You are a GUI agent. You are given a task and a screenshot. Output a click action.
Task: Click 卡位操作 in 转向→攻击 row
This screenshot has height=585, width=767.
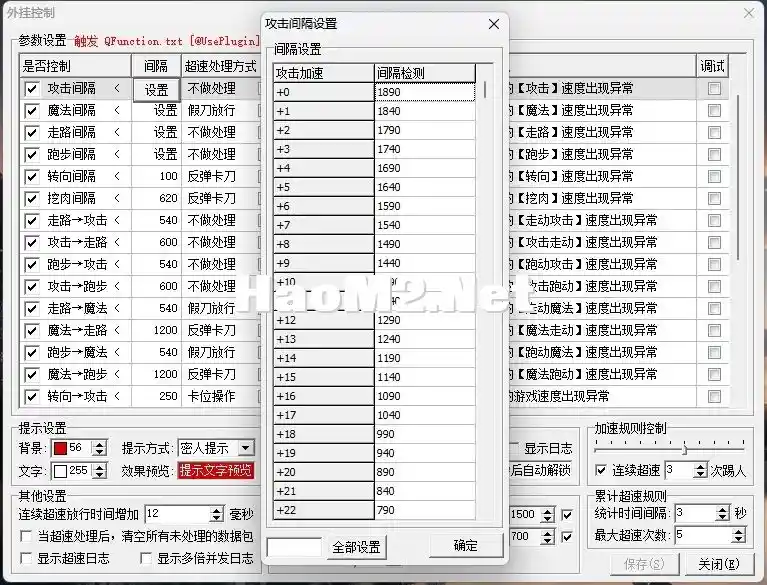pyautogui.click(x=211, y=396)
